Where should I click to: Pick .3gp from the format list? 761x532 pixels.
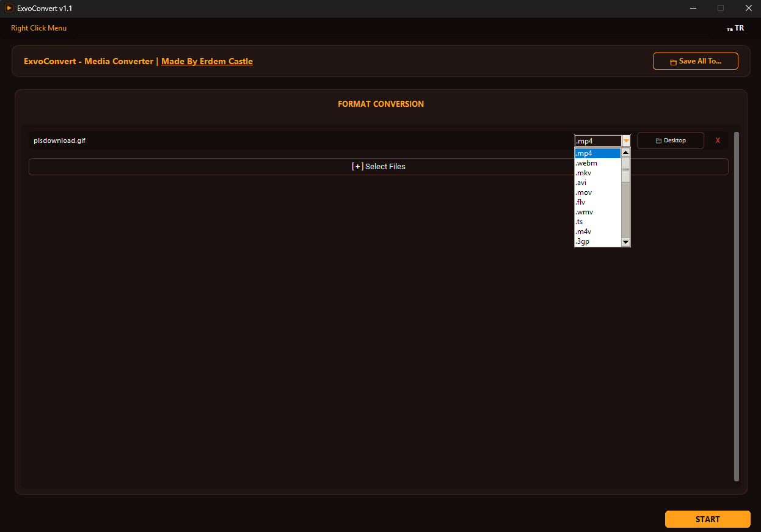598,241
